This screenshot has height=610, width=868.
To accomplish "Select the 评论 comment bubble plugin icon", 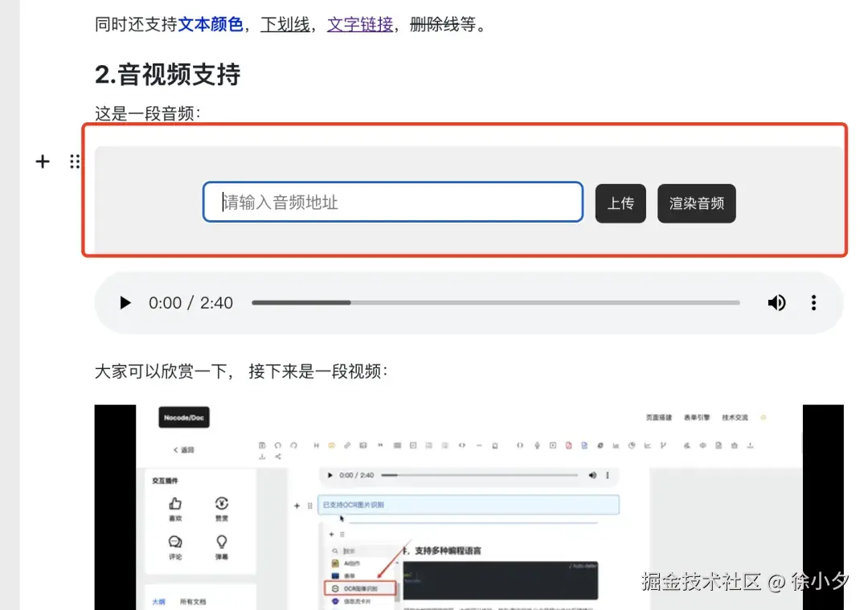I will point(174,542).
